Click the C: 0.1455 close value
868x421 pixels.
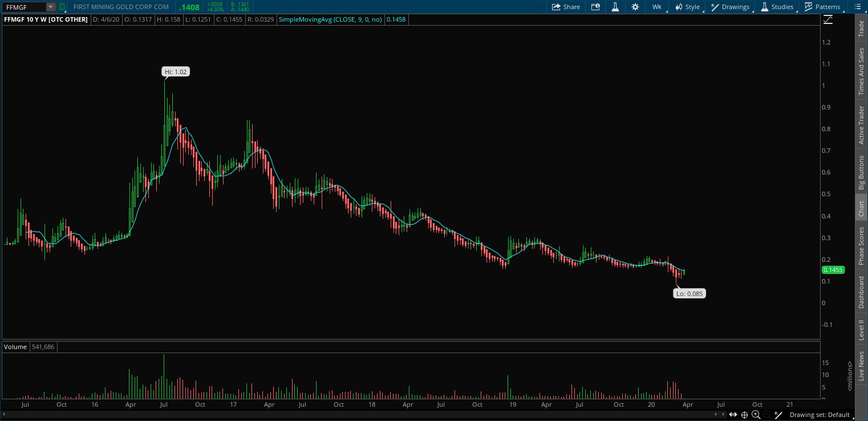click(x=229, y=19)
